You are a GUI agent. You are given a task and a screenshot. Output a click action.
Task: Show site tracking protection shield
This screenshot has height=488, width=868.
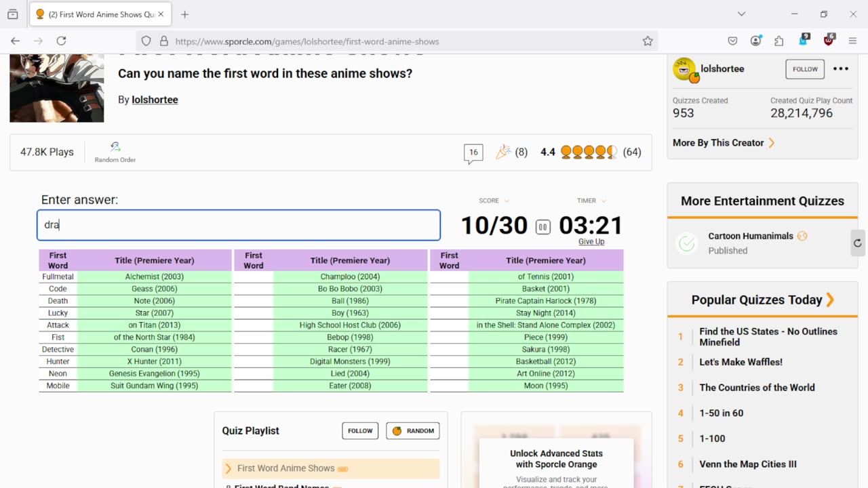click(x=146, y=41)
